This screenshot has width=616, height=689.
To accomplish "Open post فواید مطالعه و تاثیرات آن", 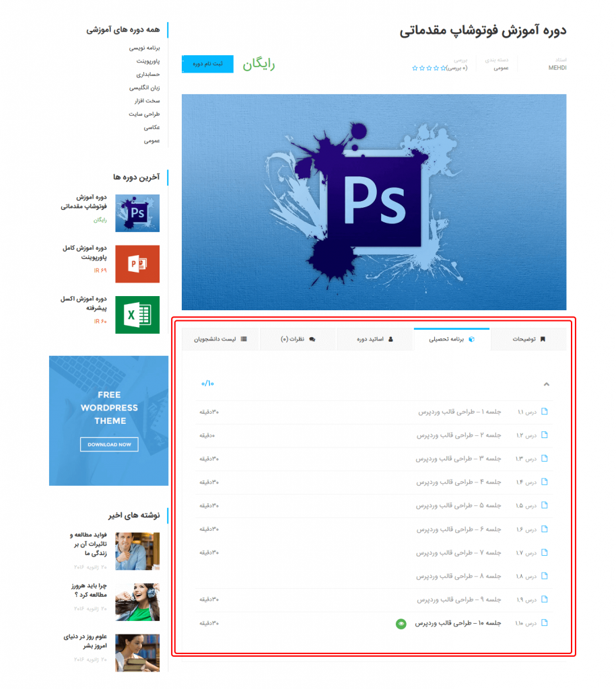I will click(88, 544).
